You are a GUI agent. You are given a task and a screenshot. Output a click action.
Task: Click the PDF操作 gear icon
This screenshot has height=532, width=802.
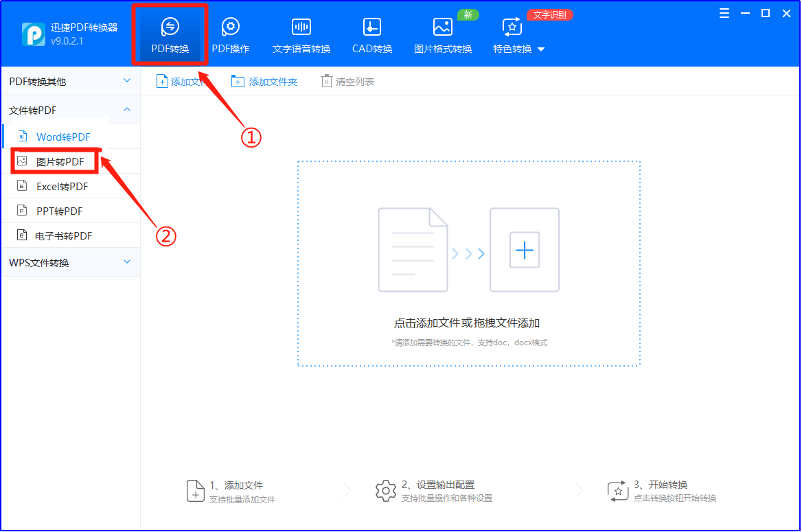click(x=231, y=27)
